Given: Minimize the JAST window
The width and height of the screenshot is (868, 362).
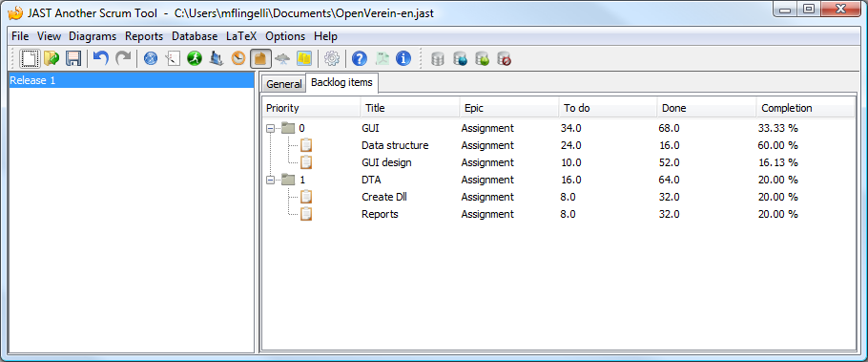Looking at the screenshot, I should click(x=786, y=10).
